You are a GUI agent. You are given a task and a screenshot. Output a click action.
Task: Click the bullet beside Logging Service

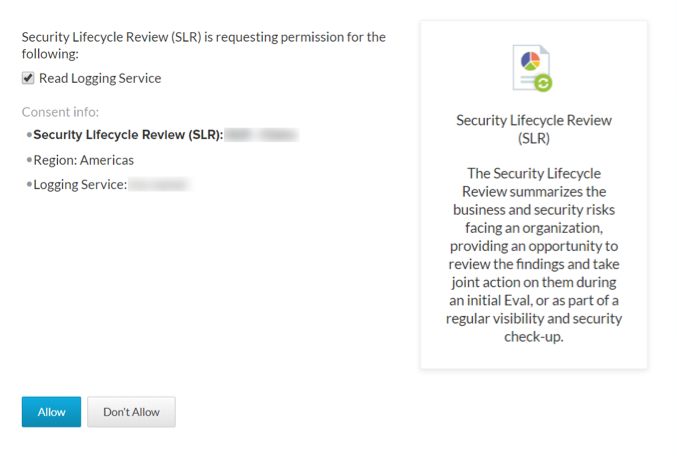[x=29, y=184]
